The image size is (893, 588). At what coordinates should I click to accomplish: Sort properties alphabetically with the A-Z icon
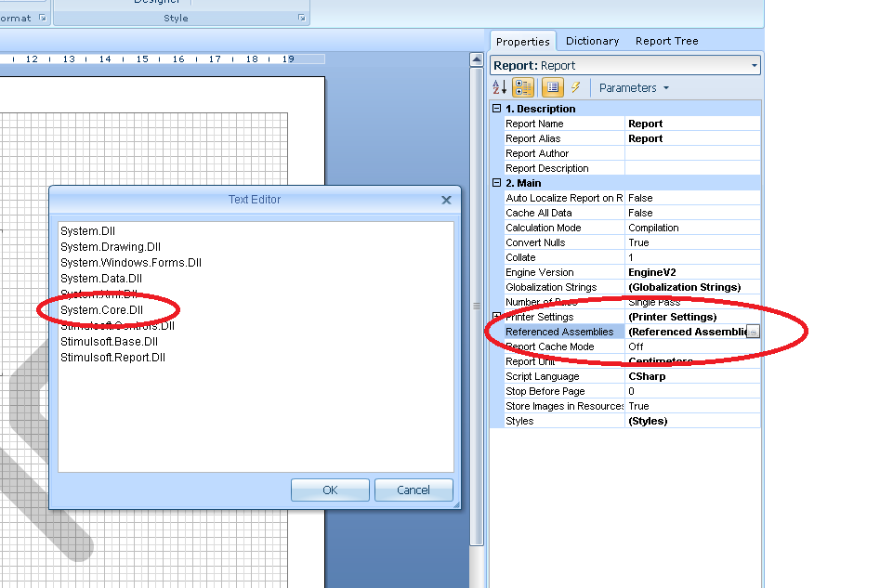click(x=499, y=87)
